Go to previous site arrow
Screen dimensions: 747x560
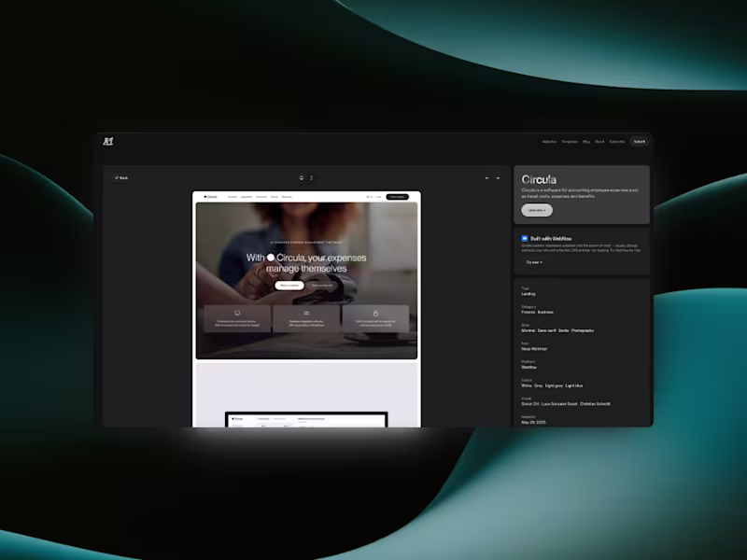point(486,178)
